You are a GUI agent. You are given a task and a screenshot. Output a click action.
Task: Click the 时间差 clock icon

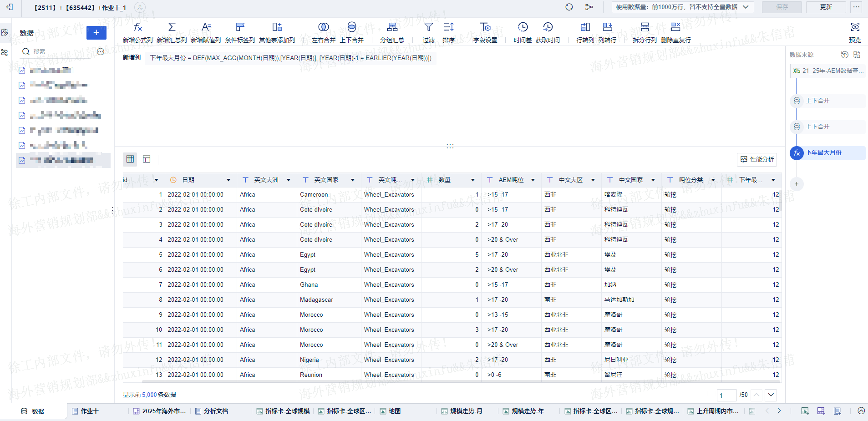[523, 27]
